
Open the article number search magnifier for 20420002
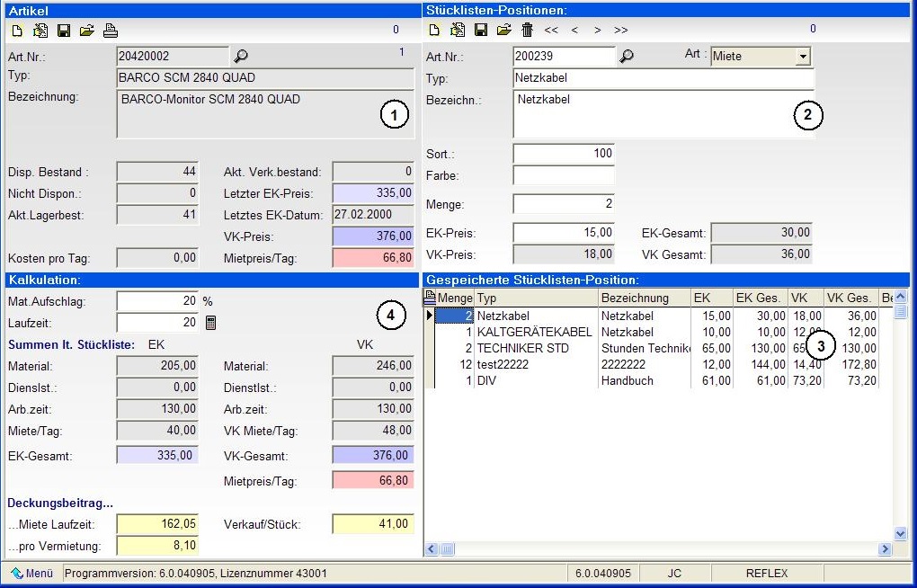[240, 56]
